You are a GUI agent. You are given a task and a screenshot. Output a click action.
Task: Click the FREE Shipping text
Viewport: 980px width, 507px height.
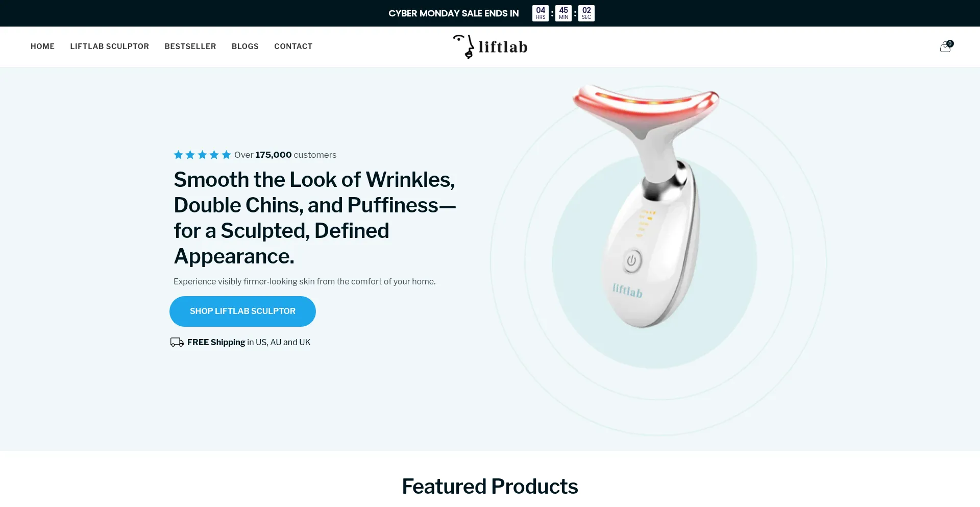tap(216, 342)
